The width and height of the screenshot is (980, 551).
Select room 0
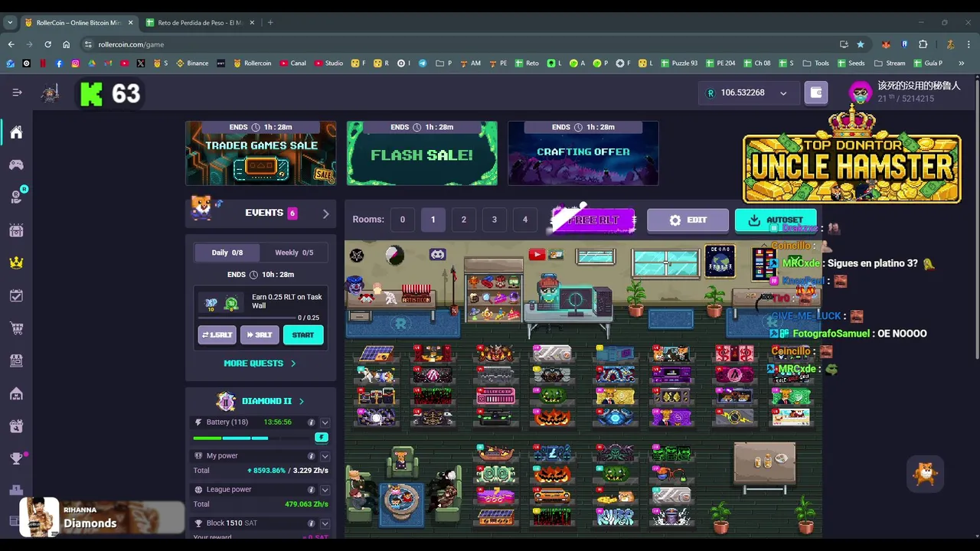pos(402,220)
